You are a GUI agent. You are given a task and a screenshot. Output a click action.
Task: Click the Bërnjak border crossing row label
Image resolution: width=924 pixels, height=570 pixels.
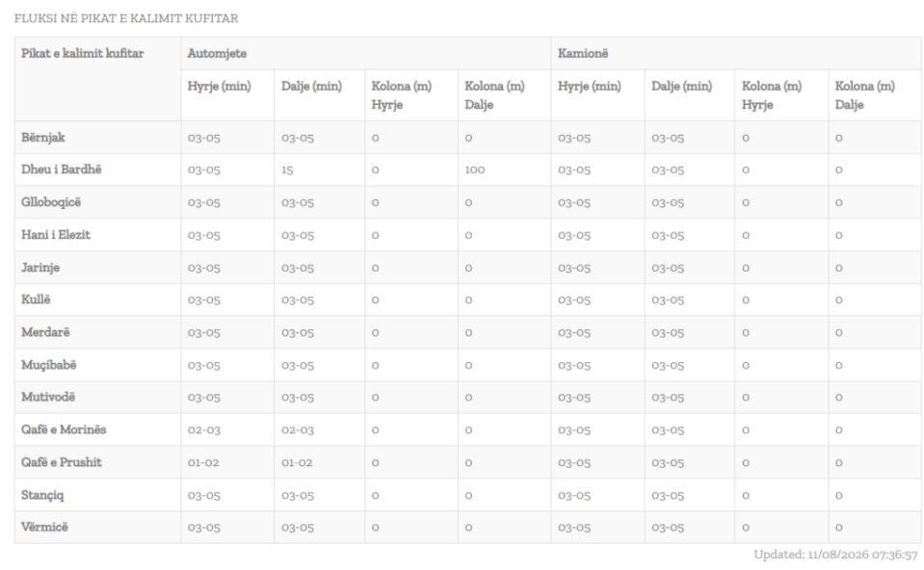point(43,138)
